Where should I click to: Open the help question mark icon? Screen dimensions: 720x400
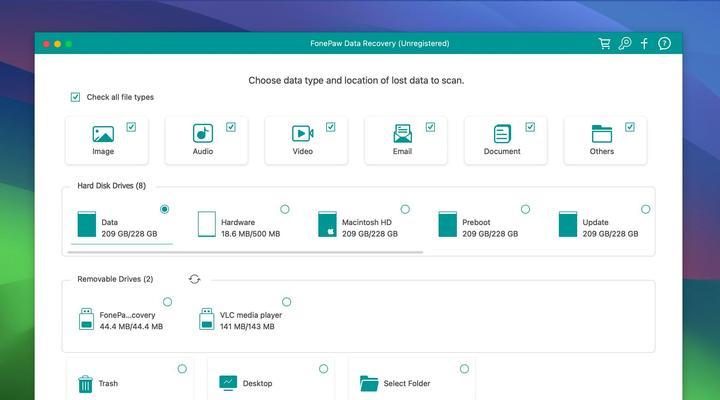point(664,44)
